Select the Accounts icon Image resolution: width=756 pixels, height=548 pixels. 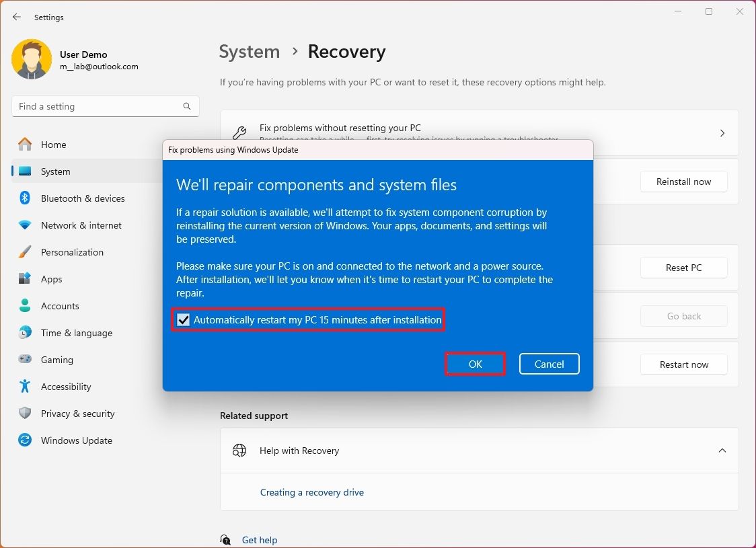25,306
